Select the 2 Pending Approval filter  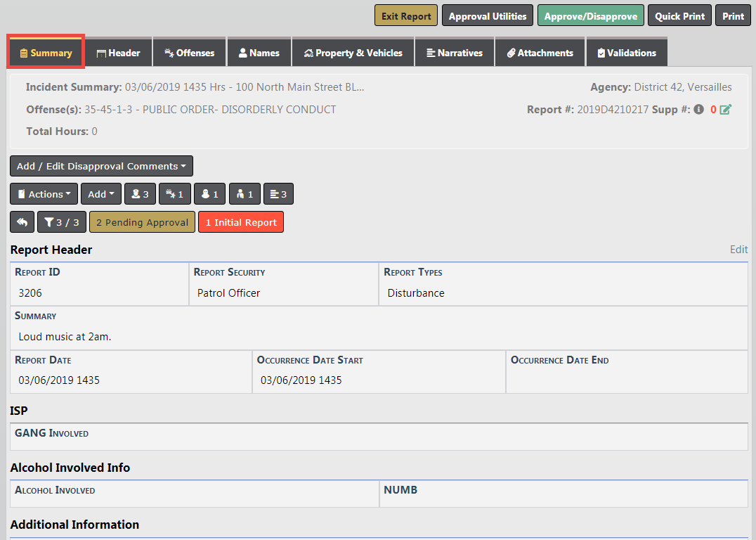click(x=142, y=222)
